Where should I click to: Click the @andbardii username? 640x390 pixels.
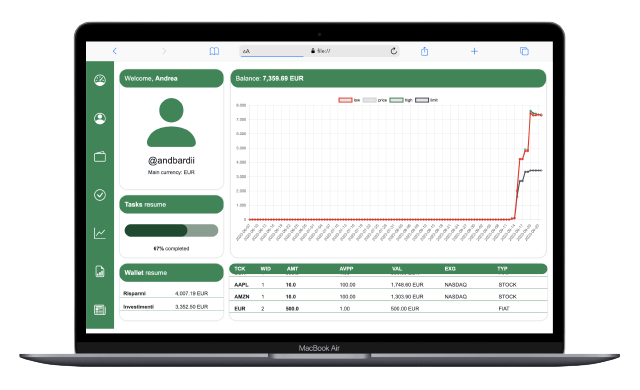[171, 160]
